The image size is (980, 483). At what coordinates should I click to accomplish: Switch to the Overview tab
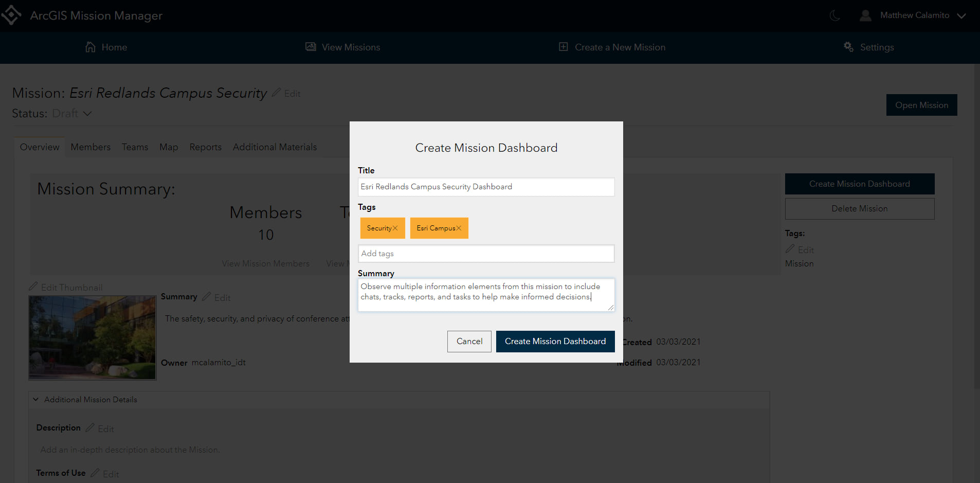click(40, 147)
